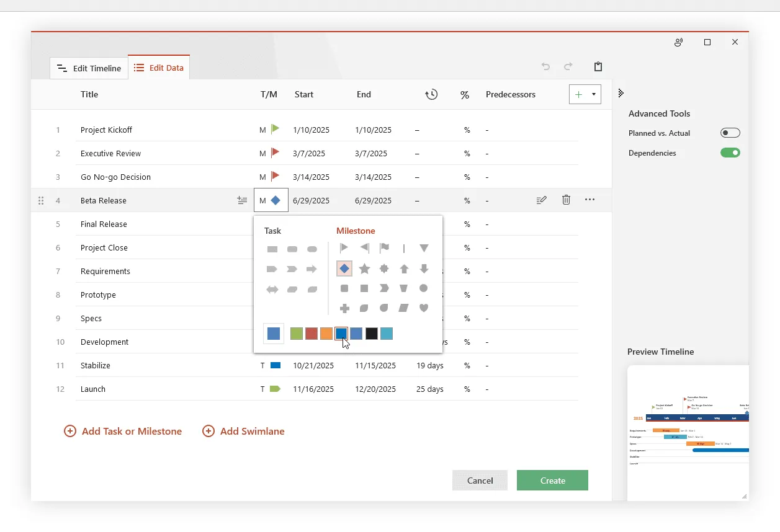
Task: Select the Edit Data tab
Action: click(159, 68)
